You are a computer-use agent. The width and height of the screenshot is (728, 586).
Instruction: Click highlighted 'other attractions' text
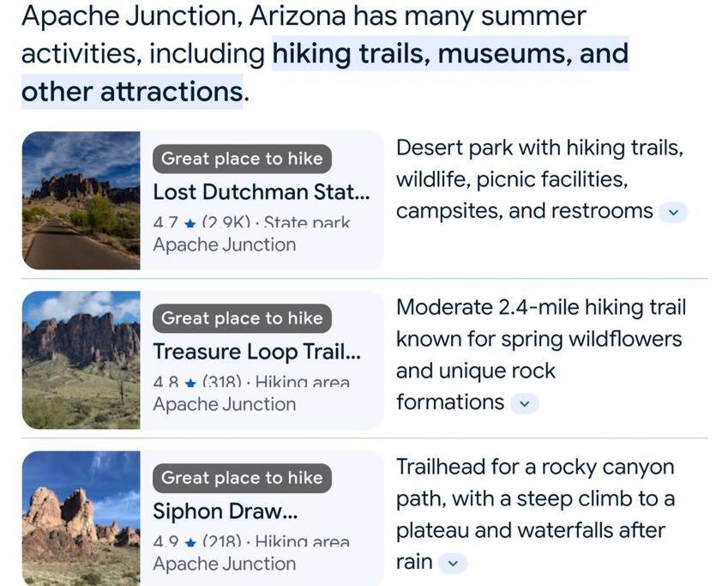pos(132,92)
